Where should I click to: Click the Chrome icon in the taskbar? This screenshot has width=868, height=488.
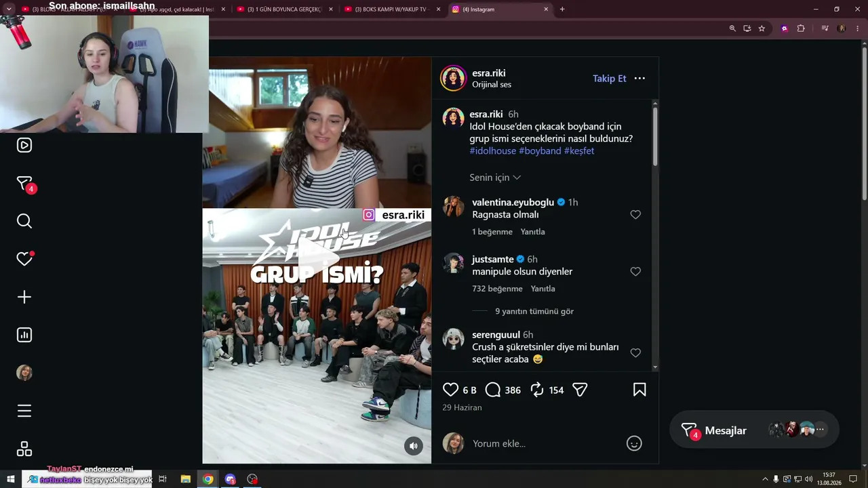[x=208, y=479]
